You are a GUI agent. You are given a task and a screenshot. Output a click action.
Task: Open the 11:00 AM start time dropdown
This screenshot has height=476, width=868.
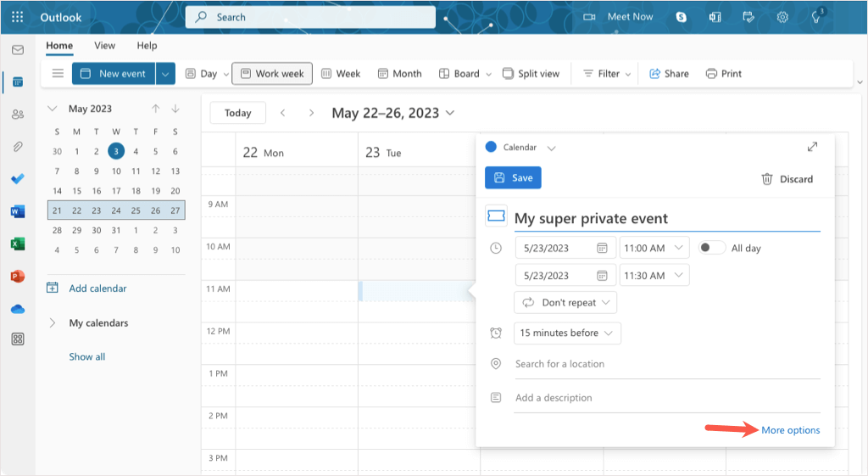pyautogui.click(x=654, y=248)
